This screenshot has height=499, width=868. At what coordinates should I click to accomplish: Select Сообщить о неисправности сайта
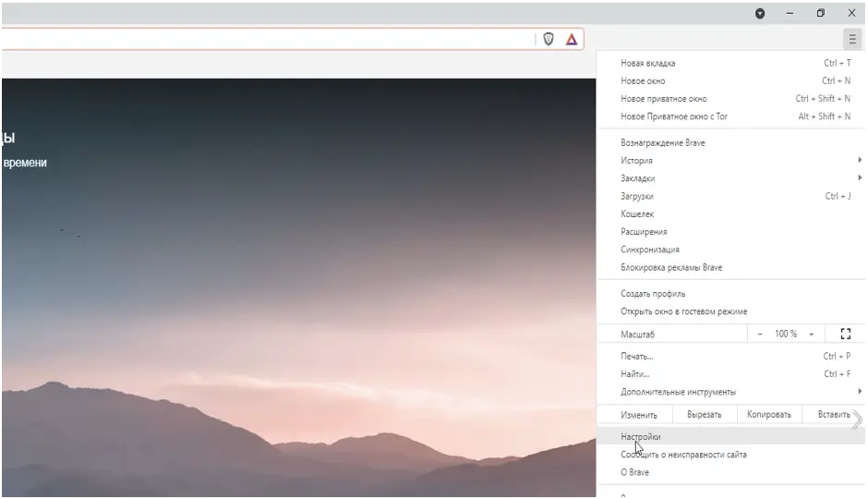coord(730,454)
